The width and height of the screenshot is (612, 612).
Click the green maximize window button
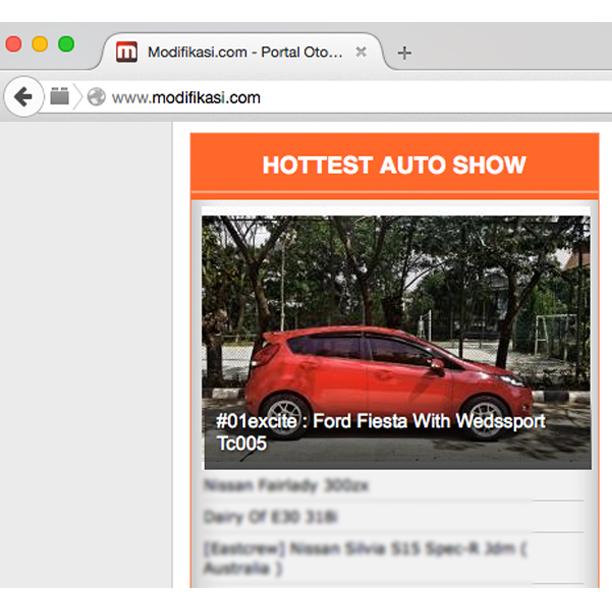pyautogui.click(x=66, y=44)
